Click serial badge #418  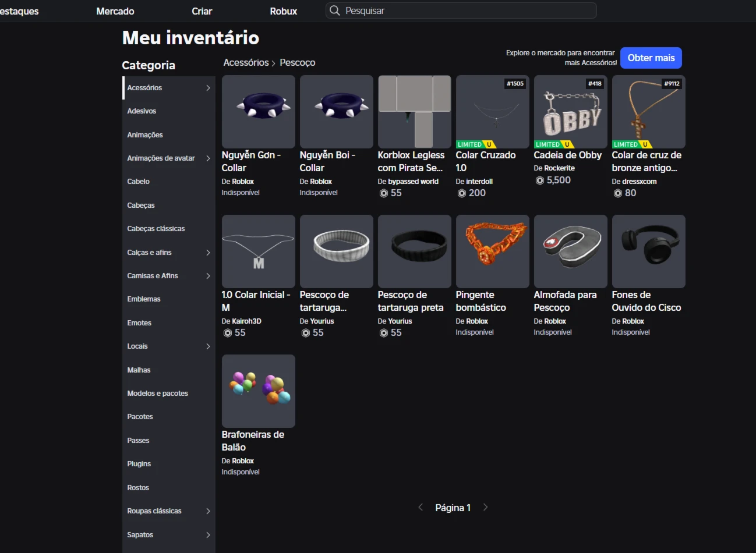[x=595, y=84]
